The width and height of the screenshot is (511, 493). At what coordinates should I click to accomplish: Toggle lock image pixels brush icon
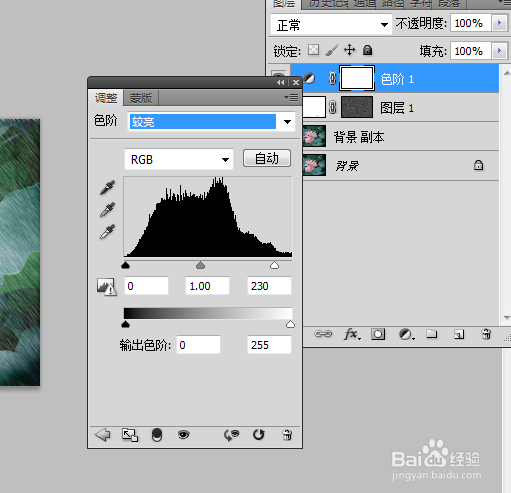(331, 50)
